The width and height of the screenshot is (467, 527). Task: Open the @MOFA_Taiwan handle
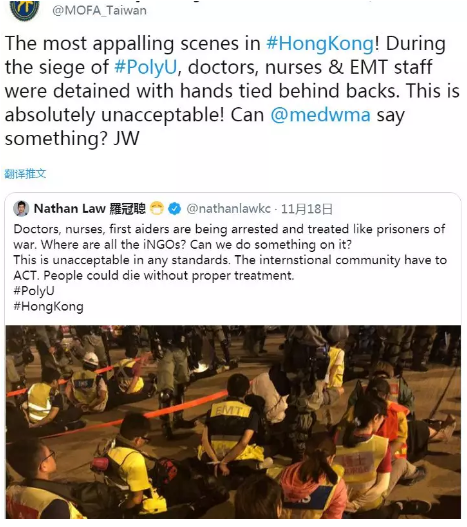100,10
